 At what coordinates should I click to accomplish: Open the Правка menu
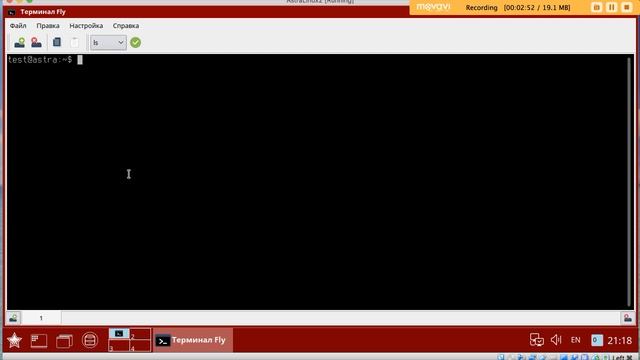click(48, 26)
